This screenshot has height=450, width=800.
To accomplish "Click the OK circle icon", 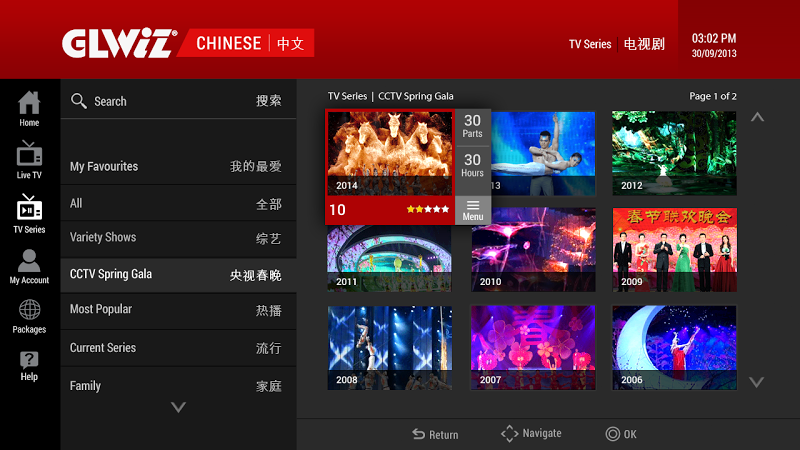I will click(612, 434).
